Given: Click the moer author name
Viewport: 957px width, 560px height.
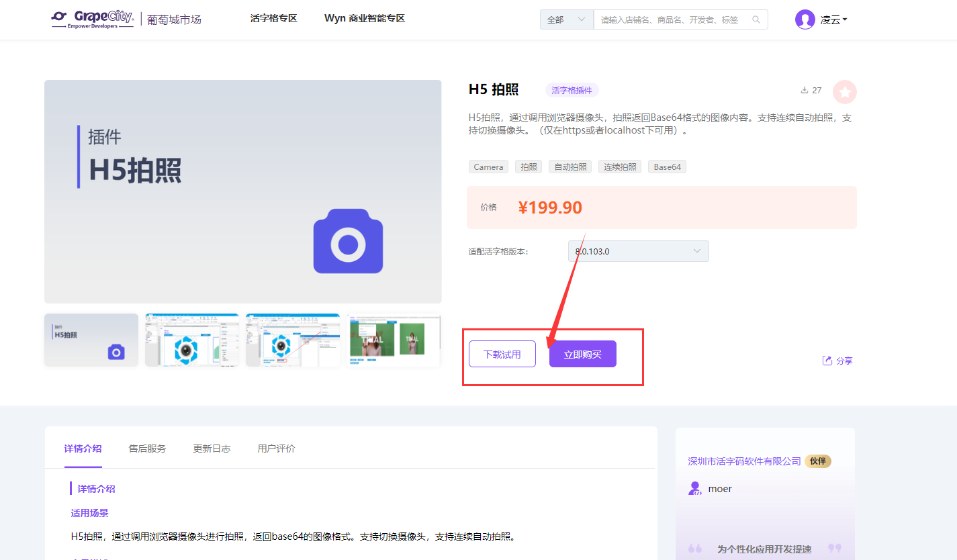Looking at the screenshot, I should pos(720,489).
